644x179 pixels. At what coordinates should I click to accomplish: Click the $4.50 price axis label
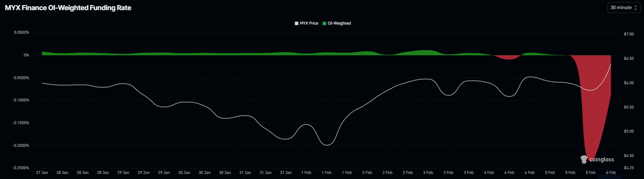[628, 155]
